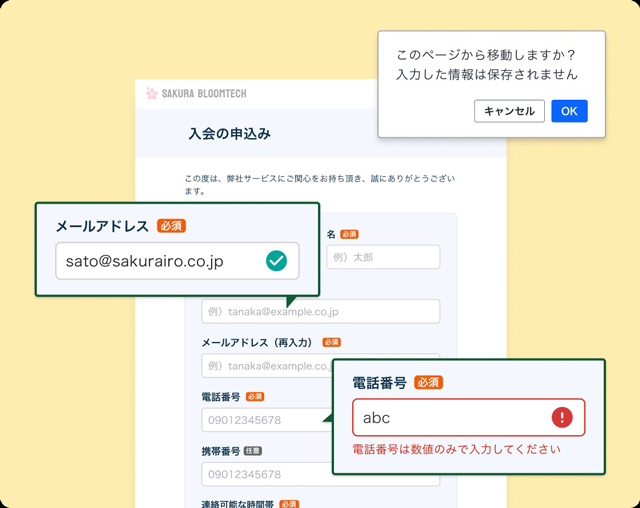Click the OK button in the dialog
640x508 pixels.
(x=569, y=111)
